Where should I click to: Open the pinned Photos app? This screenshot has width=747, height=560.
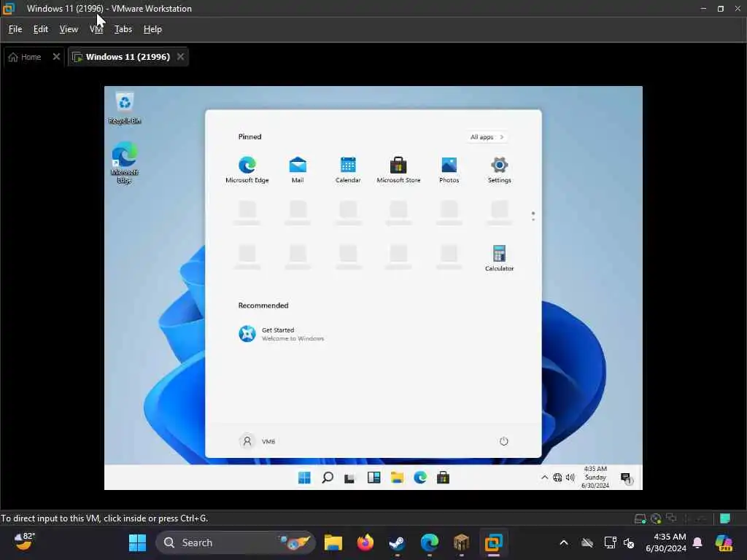pos(449,169)
